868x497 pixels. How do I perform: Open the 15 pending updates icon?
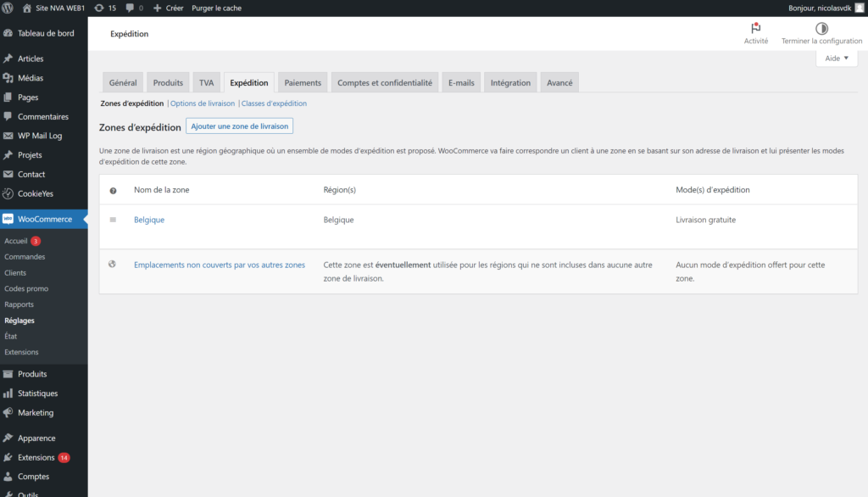pyautogui.click(x=99, y=8)
